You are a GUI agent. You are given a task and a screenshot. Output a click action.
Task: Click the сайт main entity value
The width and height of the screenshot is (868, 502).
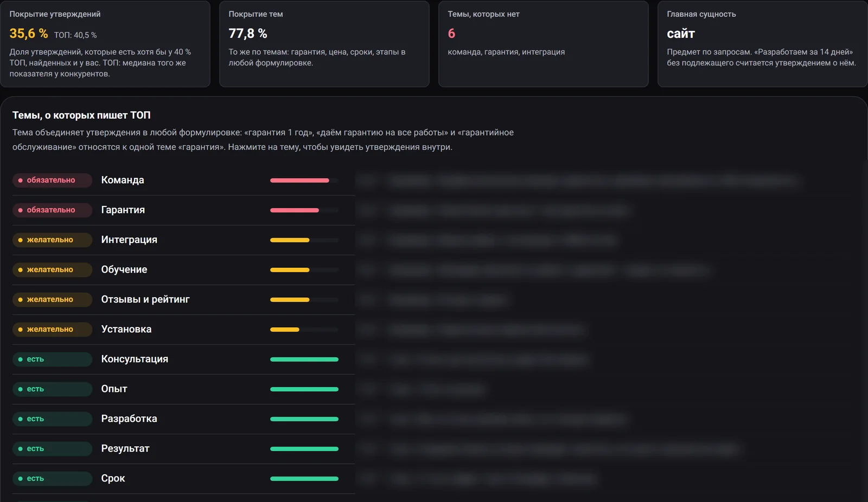tap(681, 34)
